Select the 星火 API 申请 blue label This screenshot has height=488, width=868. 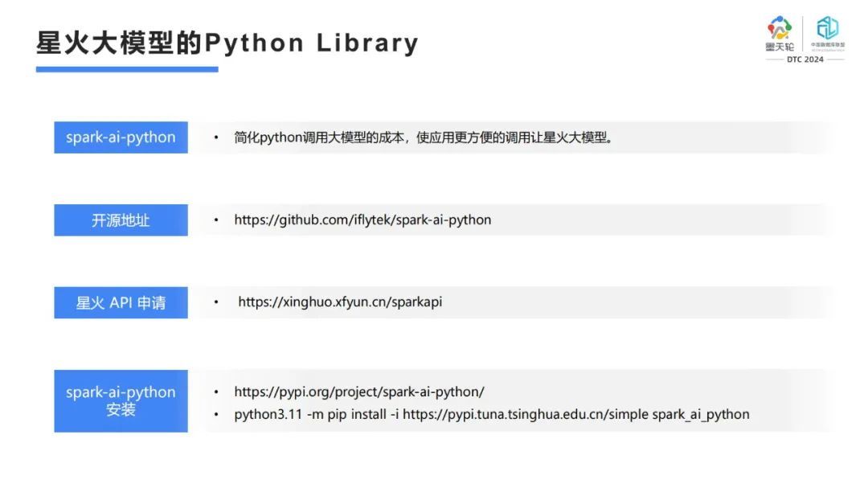[x=121, y=302]
